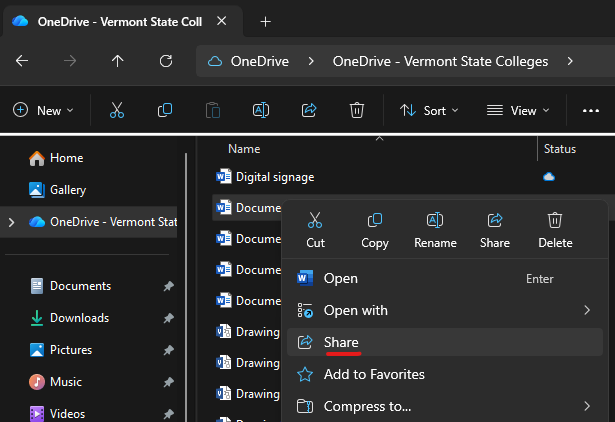The width and height of the screenshot is (615, 422).
Task: Choose Delete in the context menu
Action: pyautogui.click(x=555, y=230)
